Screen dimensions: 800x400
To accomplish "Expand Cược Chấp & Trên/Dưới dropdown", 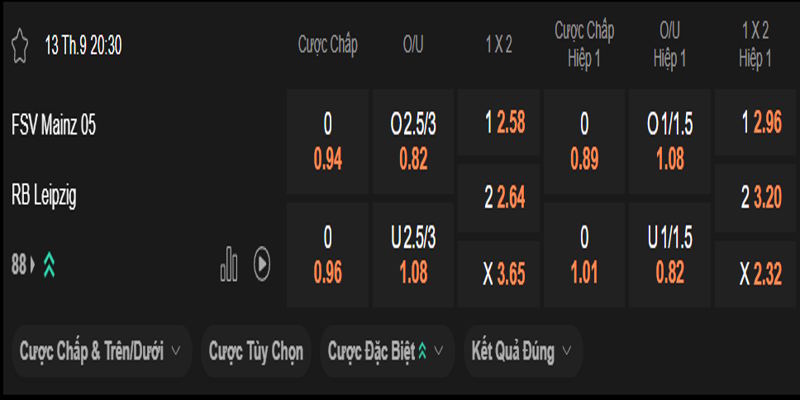I will pos(100,351).
